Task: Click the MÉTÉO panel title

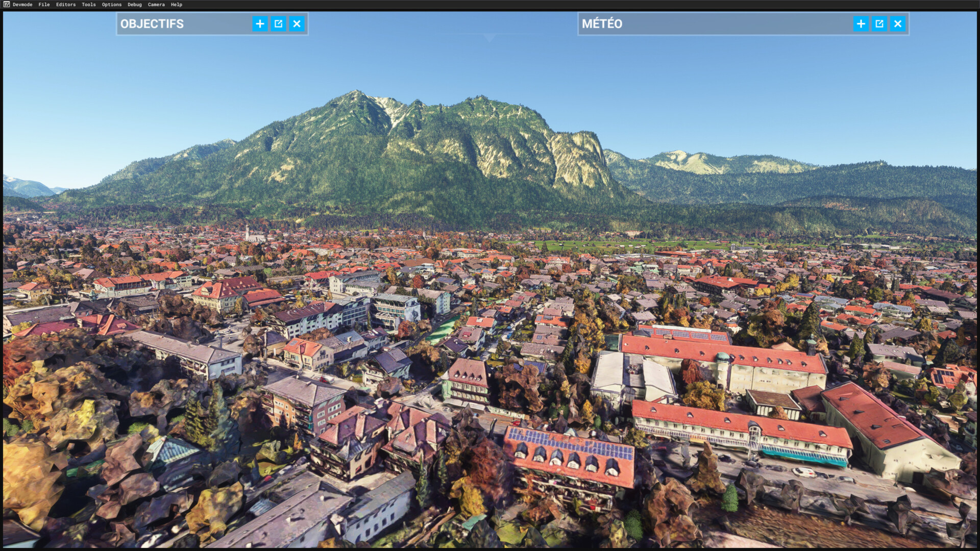Action: tap(602, 24)
